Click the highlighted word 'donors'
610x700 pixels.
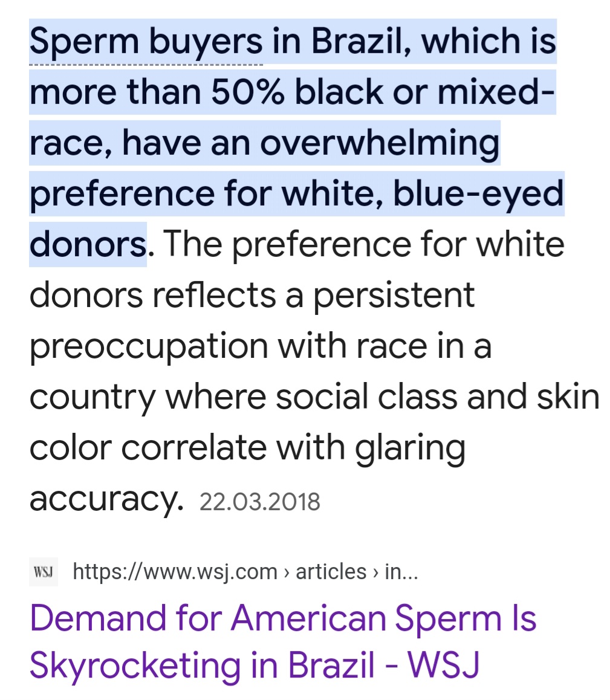(x=87, y=245)
